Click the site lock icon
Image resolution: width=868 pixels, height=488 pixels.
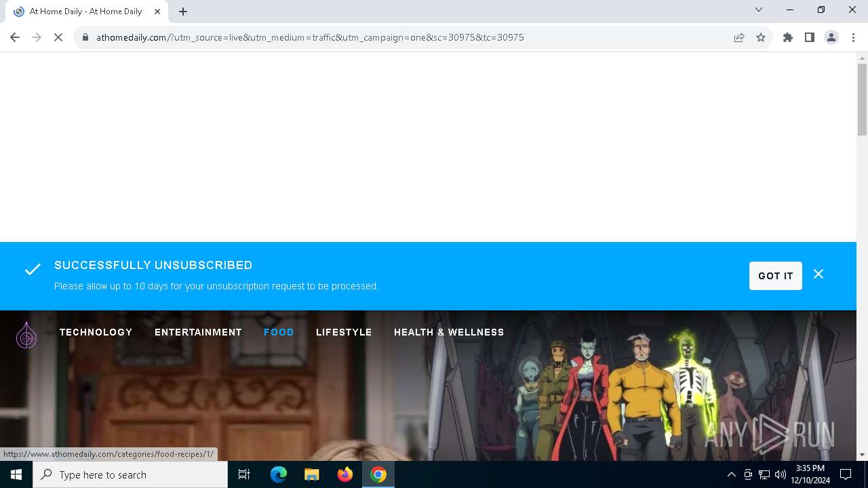point(85,37)
